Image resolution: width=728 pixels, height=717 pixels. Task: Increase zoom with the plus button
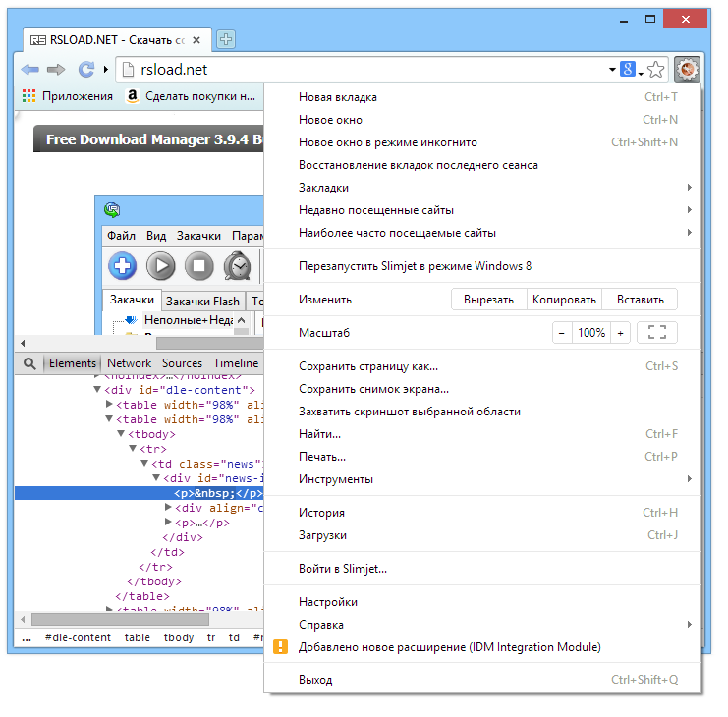click(620, 333)
